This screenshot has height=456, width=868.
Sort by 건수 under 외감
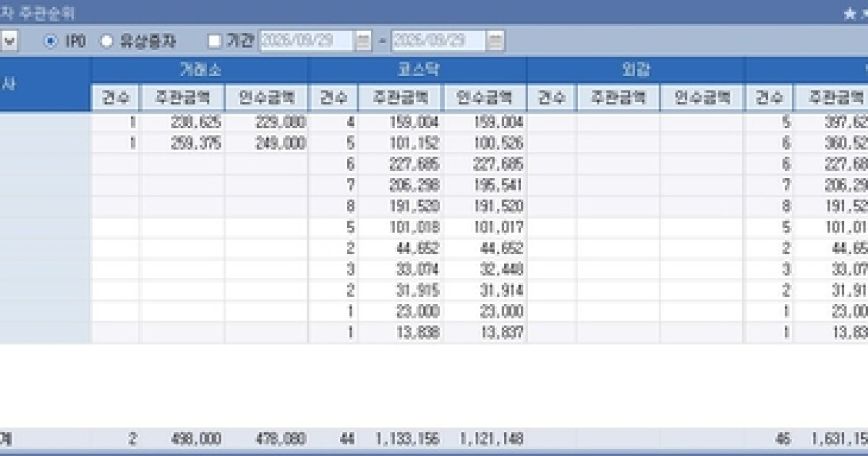tap(551, 97)
